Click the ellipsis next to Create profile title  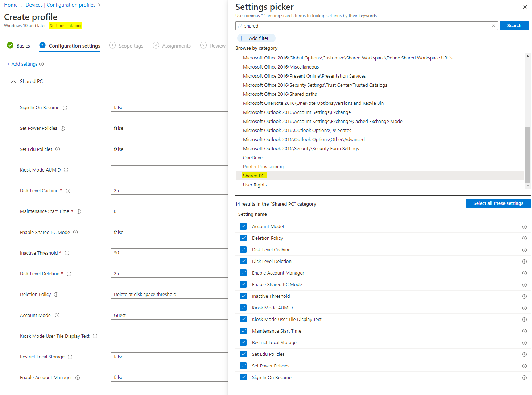(69, 17)
